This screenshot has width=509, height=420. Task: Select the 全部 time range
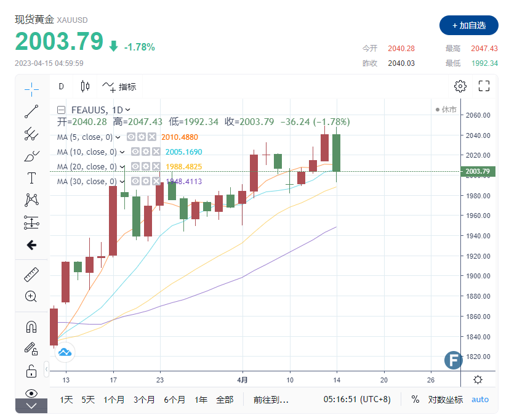(225, 400)
